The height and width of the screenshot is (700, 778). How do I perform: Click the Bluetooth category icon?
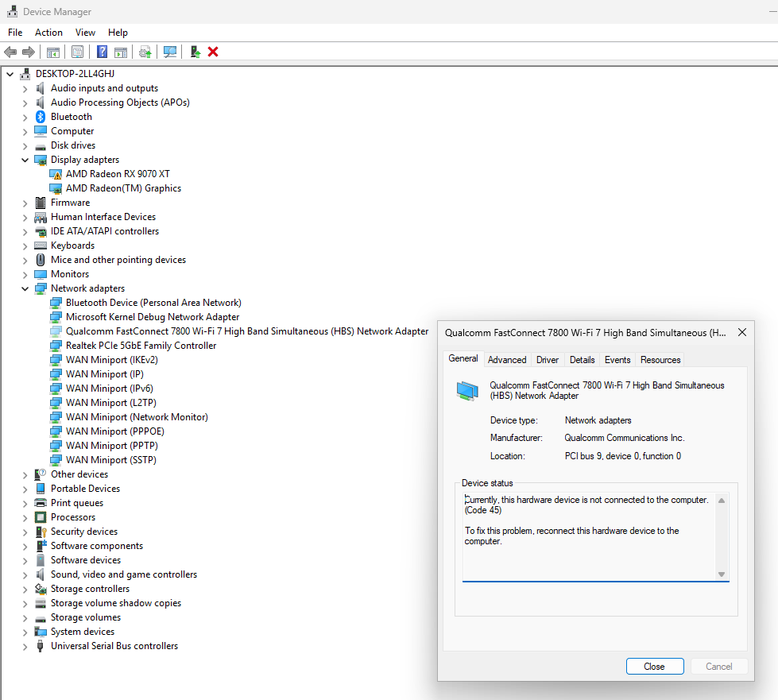[x=41, y=117]
